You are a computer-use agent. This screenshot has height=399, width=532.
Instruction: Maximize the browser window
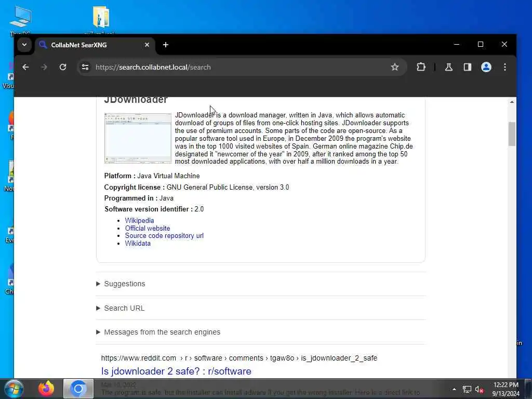481,45
